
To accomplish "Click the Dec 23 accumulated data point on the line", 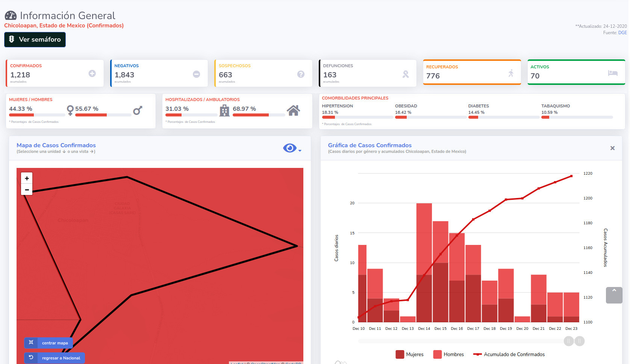I will coord(571,176).
